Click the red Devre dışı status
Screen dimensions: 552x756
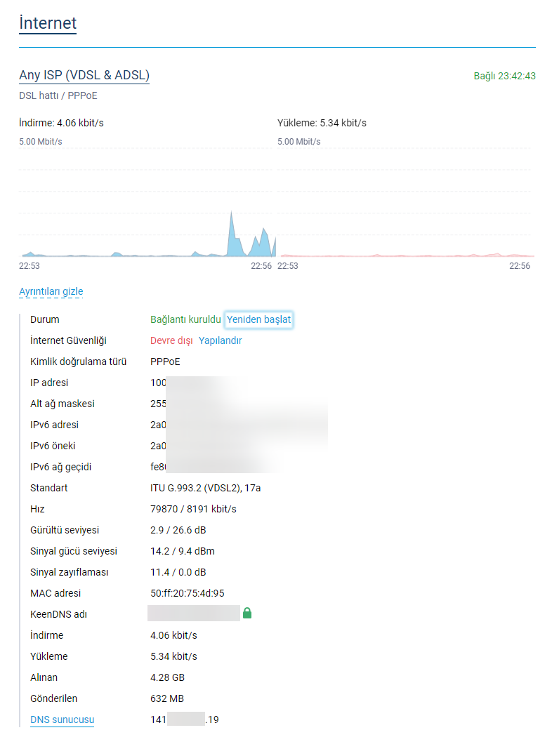(x=171, y=340)
